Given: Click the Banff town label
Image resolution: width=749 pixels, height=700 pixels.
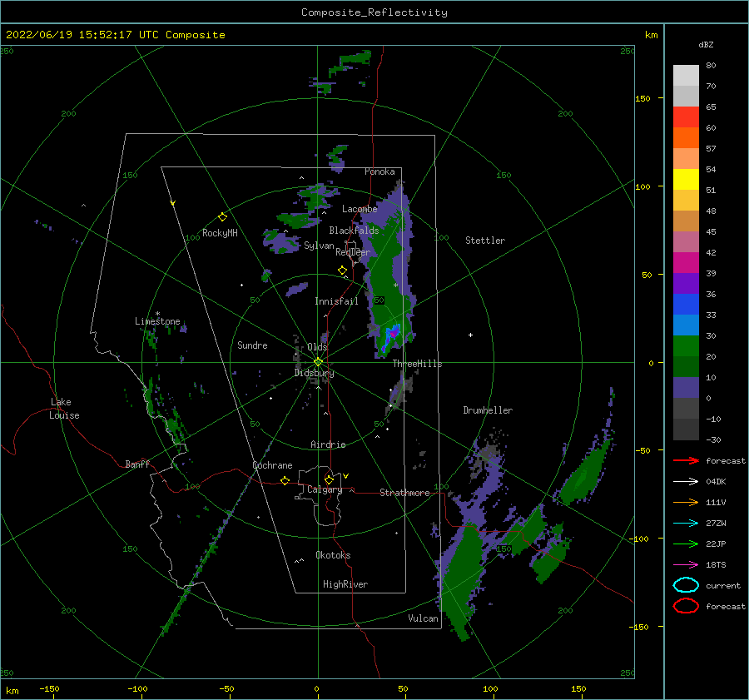Looking at the screenshot, I should pos(137,464).
